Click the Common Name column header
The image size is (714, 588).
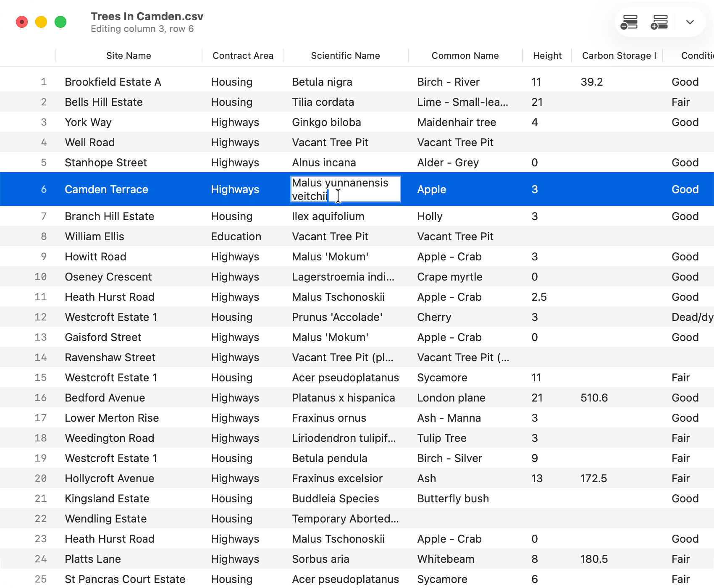pyautogui.click(x=465, y=56)
